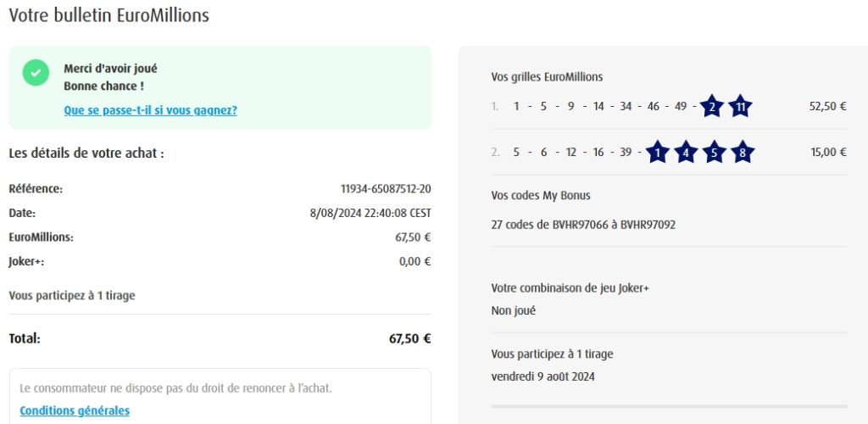The width and height of the screenshot is (868, 424).
Task: Click the star numbered 5 in grid 2
Action: click(x=714, y=153)
